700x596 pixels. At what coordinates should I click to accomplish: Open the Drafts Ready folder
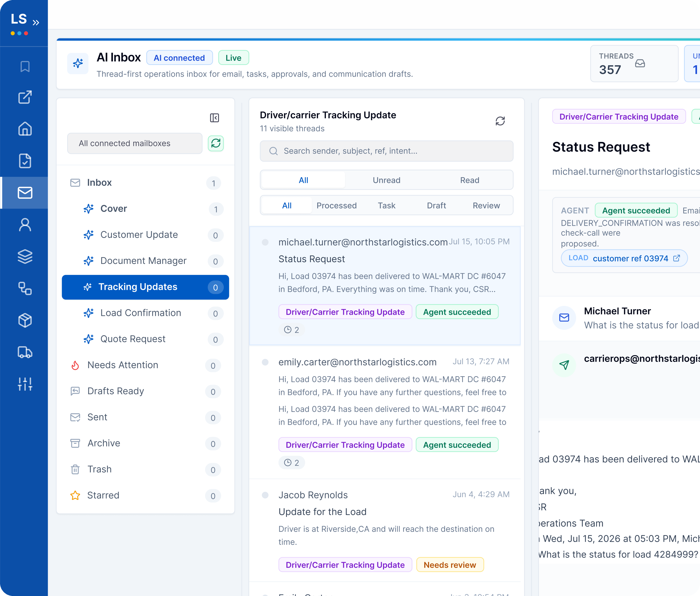[145, 391]
